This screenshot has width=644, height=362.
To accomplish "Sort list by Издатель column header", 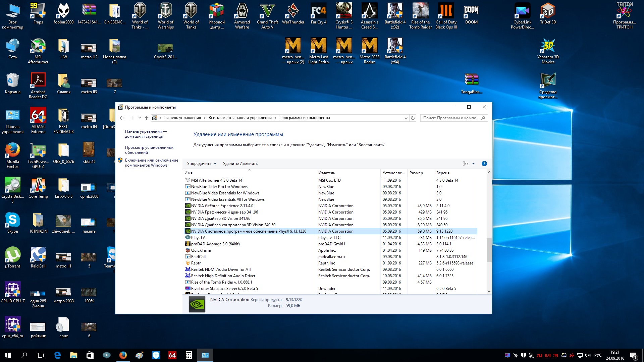I will pos(327,173).
